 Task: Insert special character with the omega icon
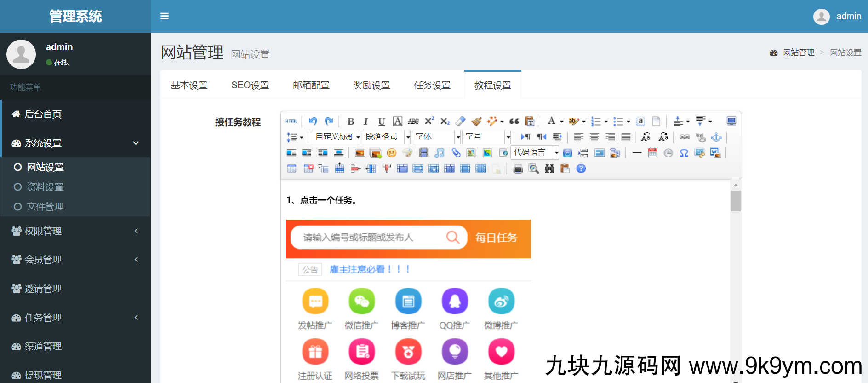click(x=684, y=153)
